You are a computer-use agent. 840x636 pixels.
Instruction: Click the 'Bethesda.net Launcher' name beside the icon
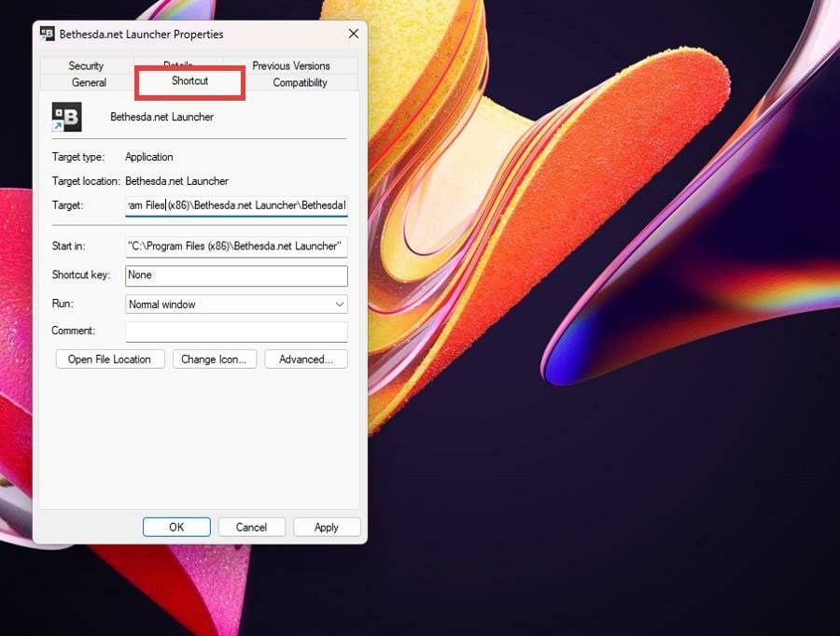coord(161,117)
